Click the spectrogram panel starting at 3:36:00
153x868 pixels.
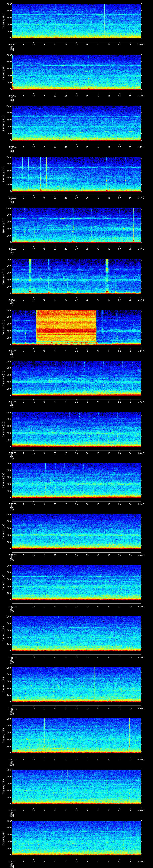[x=77, y=378]
